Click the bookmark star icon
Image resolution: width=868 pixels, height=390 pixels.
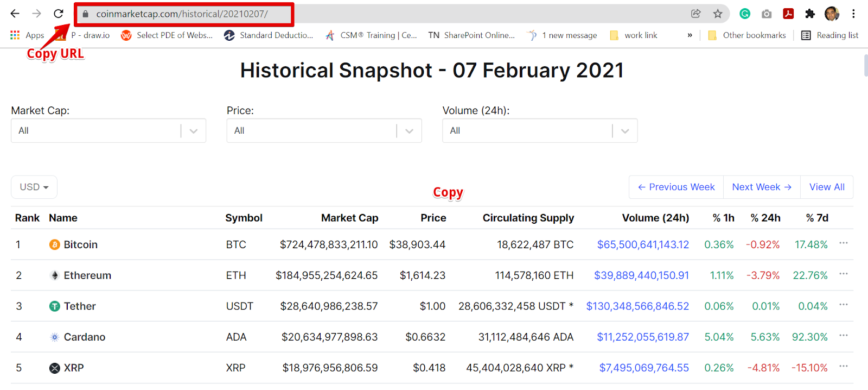tap(718, 14)
